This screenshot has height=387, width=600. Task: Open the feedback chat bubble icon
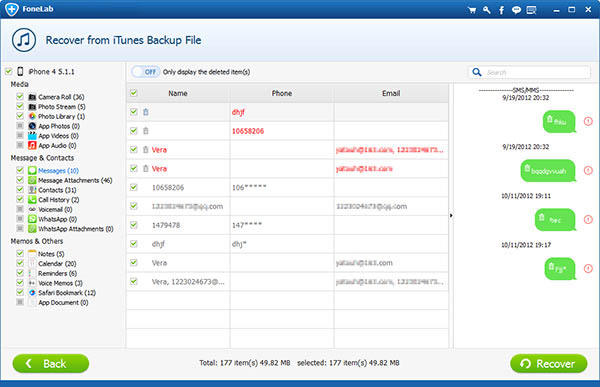[516, 10]
